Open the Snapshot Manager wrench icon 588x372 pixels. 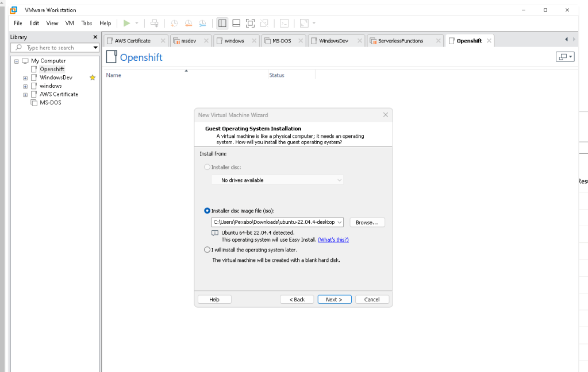[202, 23]
